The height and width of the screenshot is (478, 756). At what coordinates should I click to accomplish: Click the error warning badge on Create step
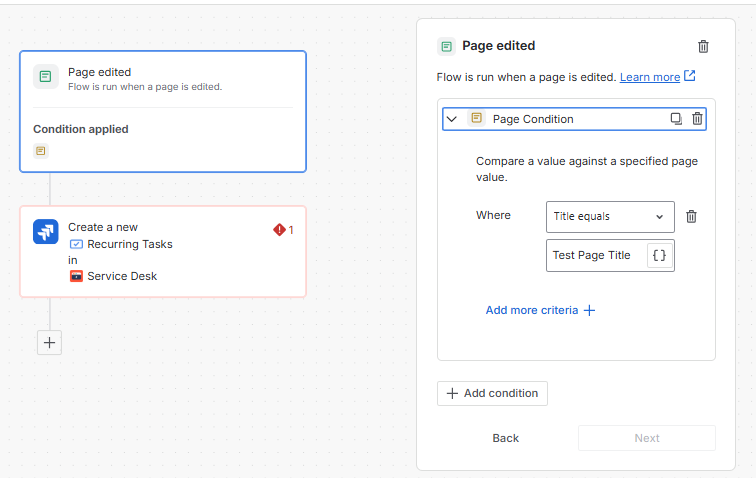pyautogui.click(x=283, y=230)
